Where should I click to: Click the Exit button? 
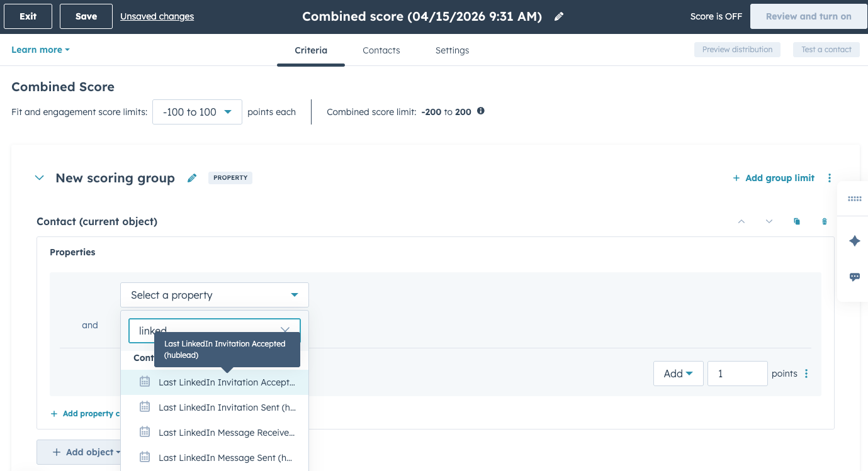point(28,16)
